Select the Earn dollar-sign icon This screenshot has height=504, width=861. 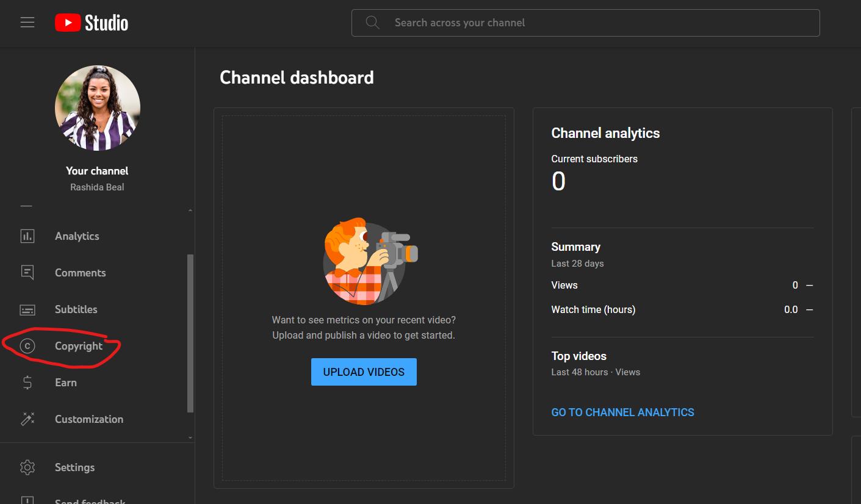pos(27,383)
